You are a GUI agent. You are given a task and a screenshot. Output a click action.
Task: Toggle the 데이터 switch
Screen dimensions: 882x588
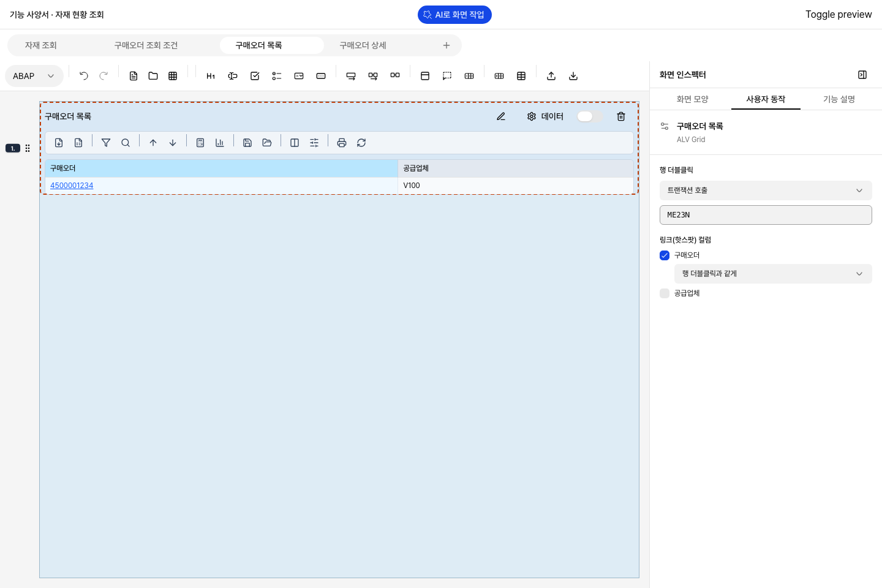pyautogui.click(x=590, y=116)
